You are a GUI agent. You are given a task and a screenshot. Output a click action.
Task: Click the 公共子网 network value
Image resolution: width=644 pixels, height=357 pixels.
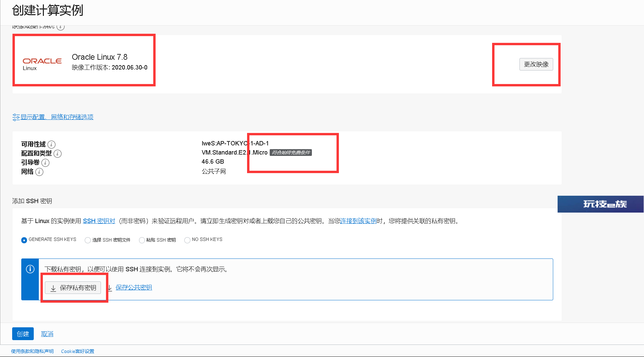pos(214,171)
